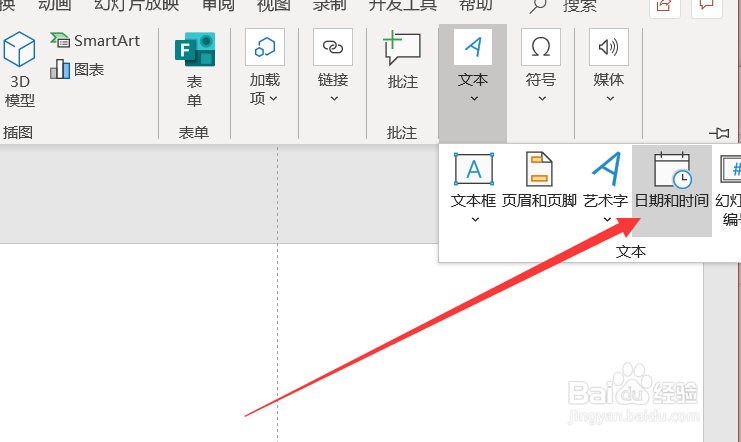Insert WordArt (艺术字)
Screen dimensions: 741x442
click(x=606, y=180)
